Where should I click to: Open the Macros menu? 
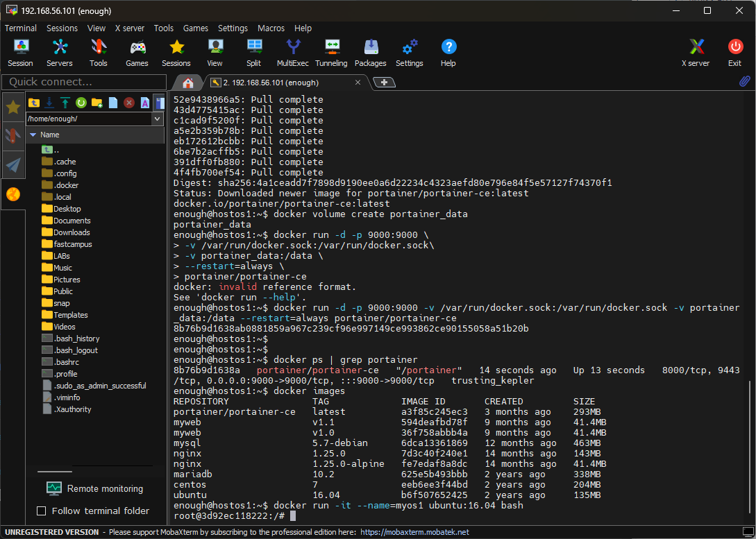tap(271, 28)
